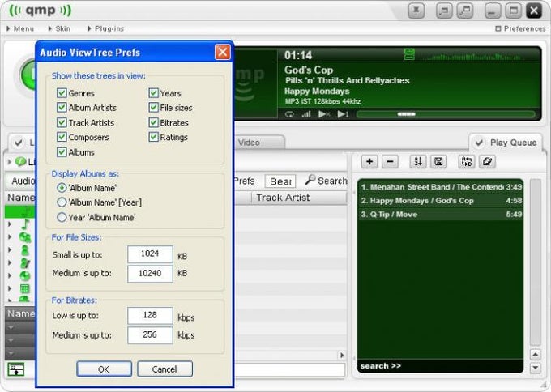Save the play queue with the floppy icon

click(438, 161)
